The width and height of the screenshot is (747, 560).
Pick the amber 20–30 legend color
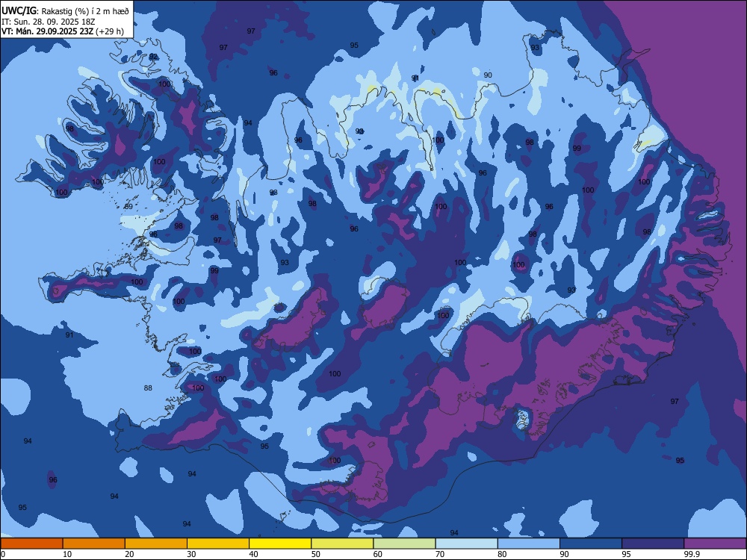pos(156,544)
